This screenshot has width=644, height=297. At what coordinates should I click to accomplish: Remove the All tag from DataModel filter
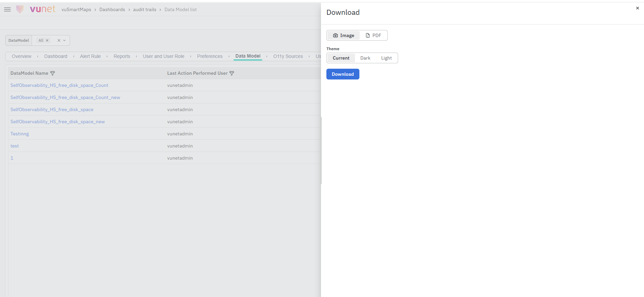47,40
